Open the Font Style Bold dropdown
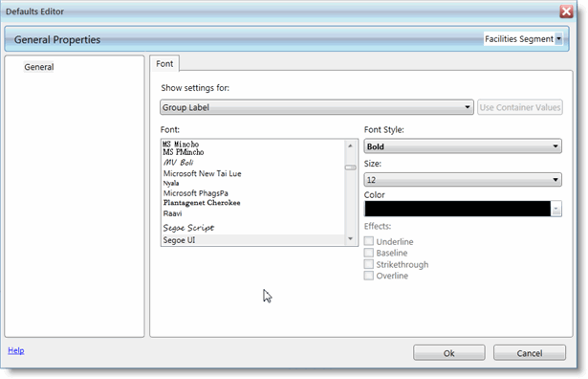588x379 pixels. 463,146
